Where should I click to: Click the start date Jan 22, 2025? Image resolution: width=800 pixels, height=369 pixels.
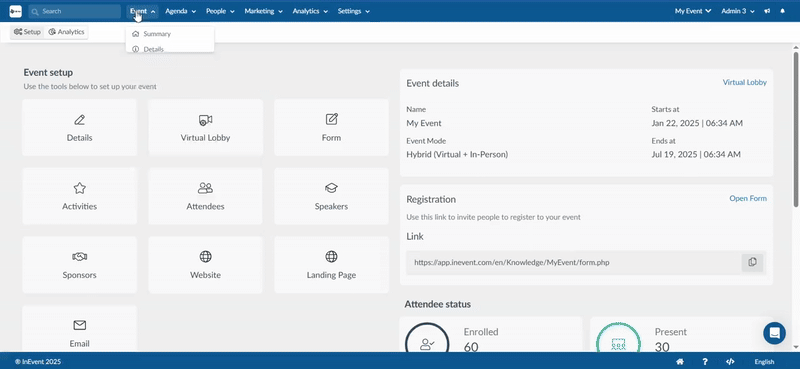[x=697, y=123]
